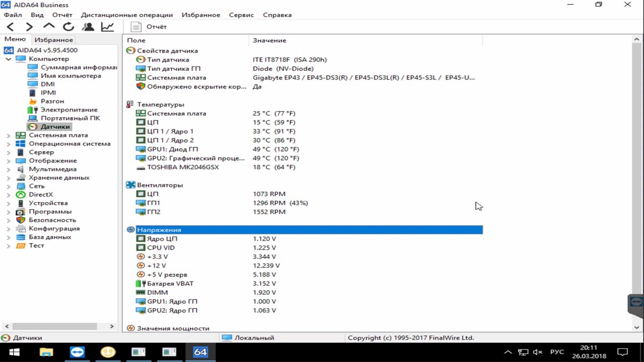Expand the Системная плата tree node

pos(8,136)
